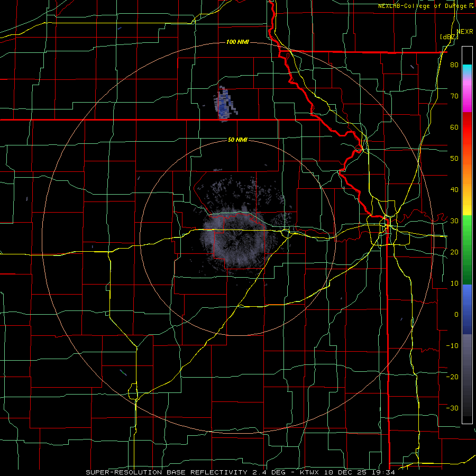This screenshot has height=476, width=476.
Task: Click the 0 value on color scale
Action: [x=456, y=315]
